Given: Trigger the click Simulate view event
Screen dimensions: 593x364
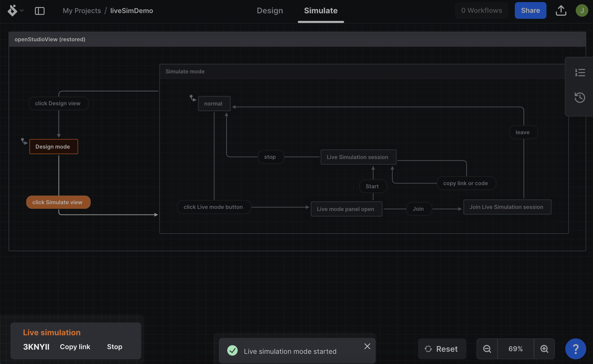Looking at the screenshot, I should pos(58,202).
